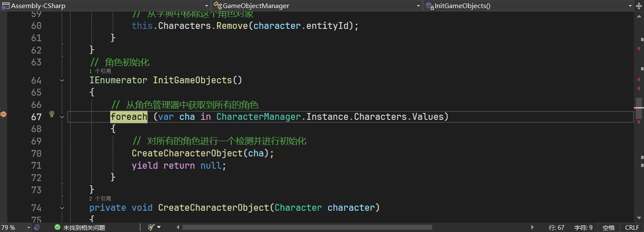Click the GameObjectManager class icon
Viewport: 644px width, 232px height.
click(x=218, y=6)
